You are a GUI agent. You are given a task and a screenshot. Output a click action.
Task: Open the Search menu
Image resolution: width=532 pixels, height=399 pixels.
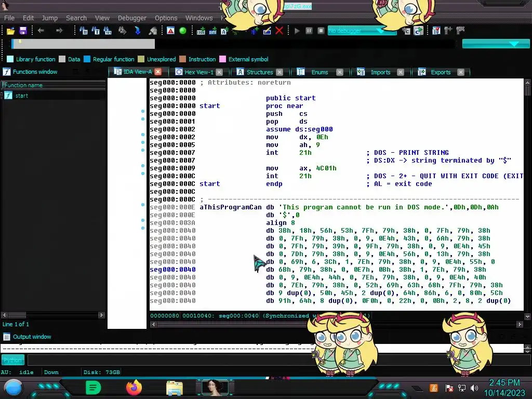pos(76,18)
